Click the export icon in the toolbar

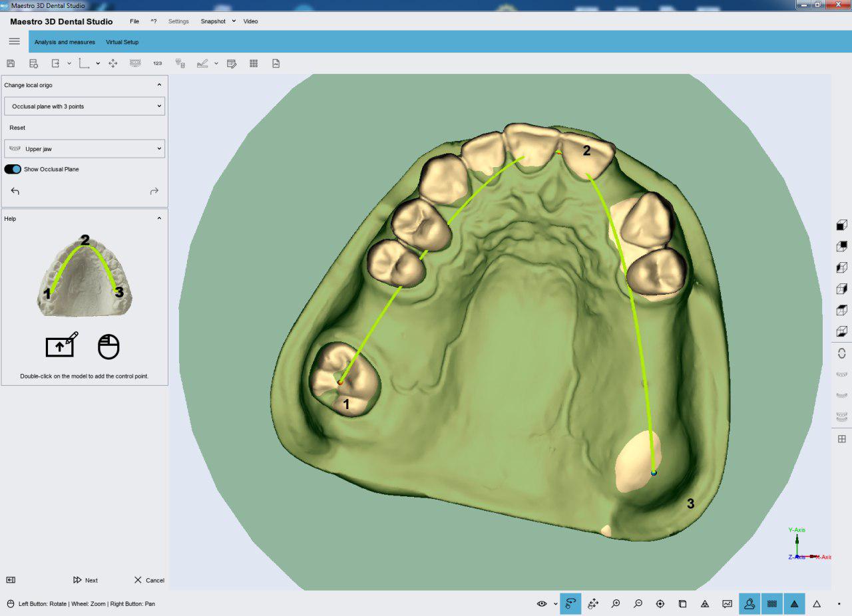[56, 63]
